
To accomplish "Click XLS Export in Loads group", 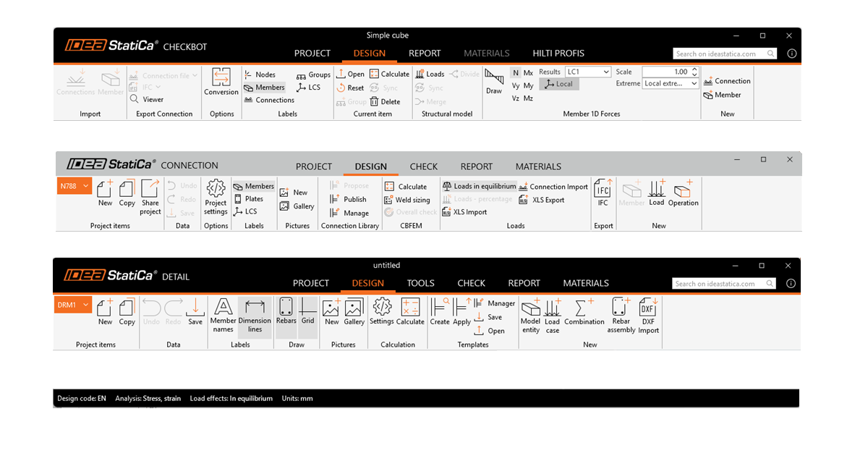I will pyautogui.click(x=542, y=200).
